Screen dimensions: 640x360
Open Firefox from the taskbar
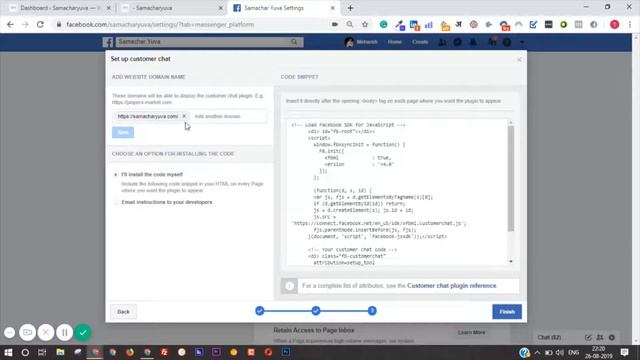click(130, 352)
